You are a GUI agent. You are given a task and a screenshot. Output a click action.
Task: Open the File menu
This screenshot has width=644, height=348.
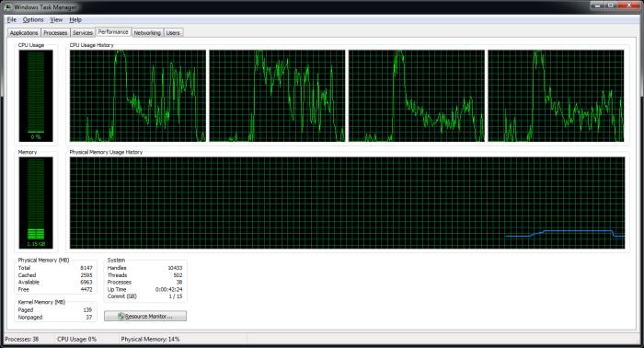click(11, 19)
